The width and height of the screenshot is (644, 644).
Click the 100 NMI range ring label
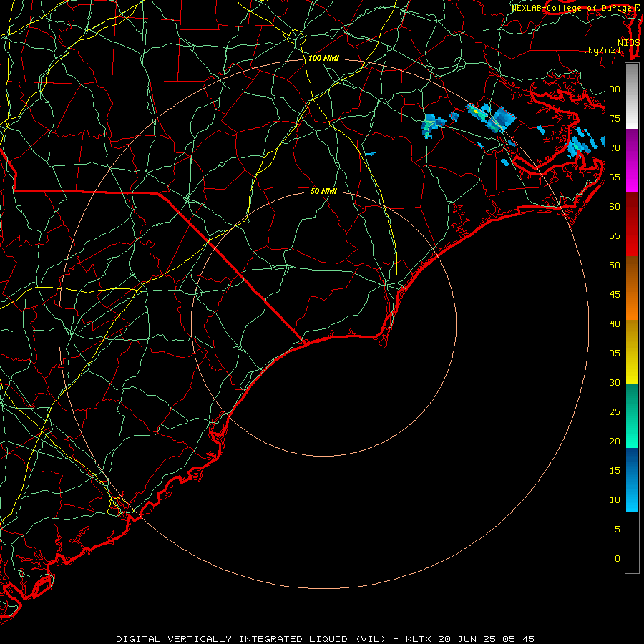pyautogui.click(x=323, y=59)
